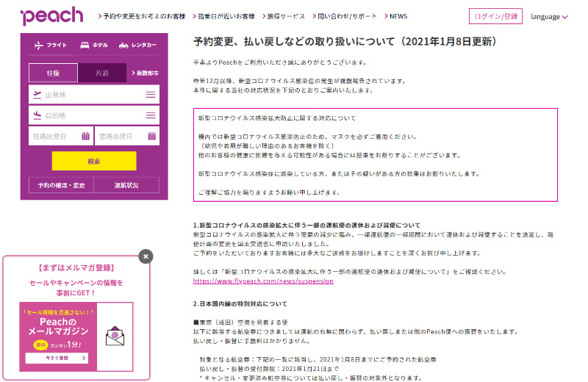Click the 【まずはメルマガ登録】 popup title
Image resolution: width=588 pixels, height=382 pixels.
click(76, 267)
